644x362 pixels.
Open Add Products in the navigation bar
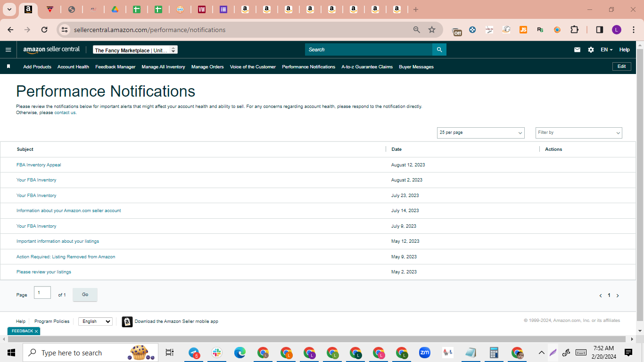pyautogui.click(x=37, y=67)
